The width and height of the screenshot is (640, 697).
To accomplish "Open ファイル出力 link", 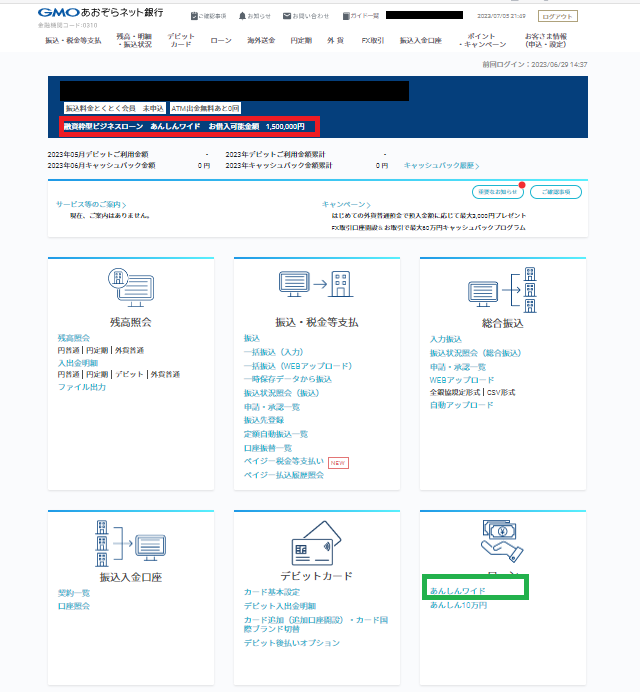I will click(x=82, y=387).
